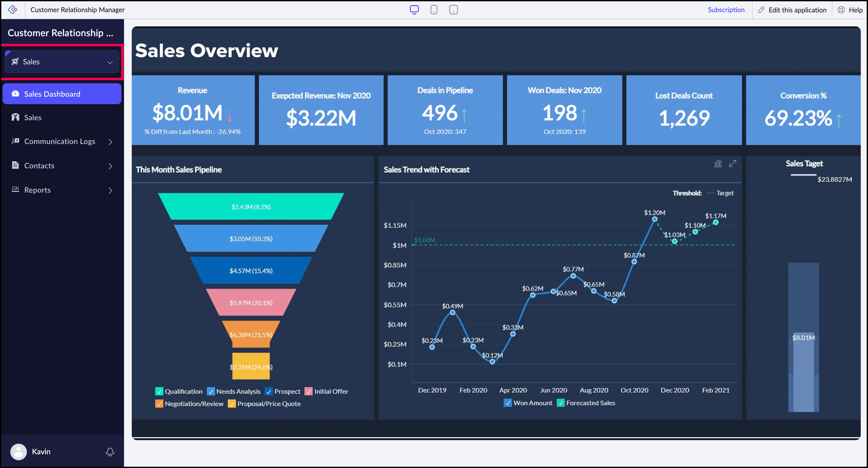Switch to desktop preview device icon
Image resolution: width=868 pixels, height=468 pixels.
tap(414, 10)
